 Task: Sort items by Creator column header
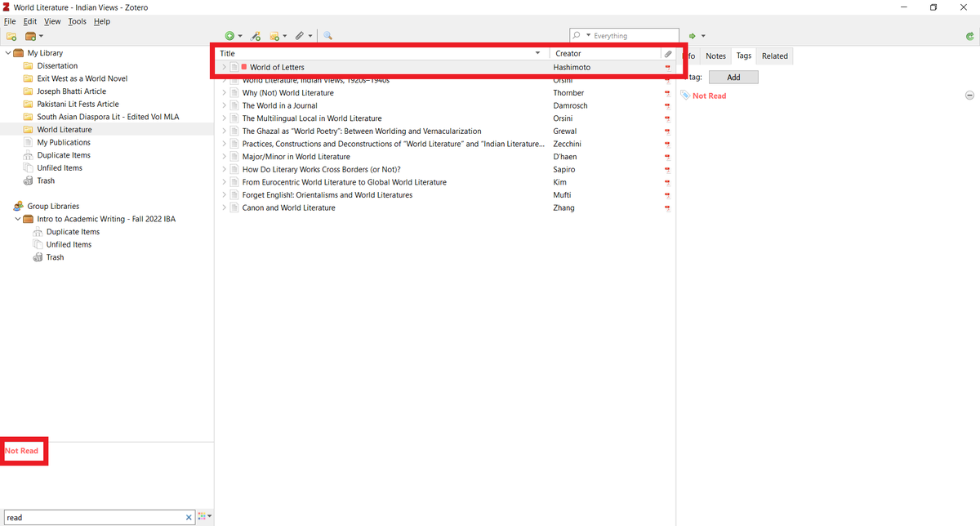[x=606, y=53]
